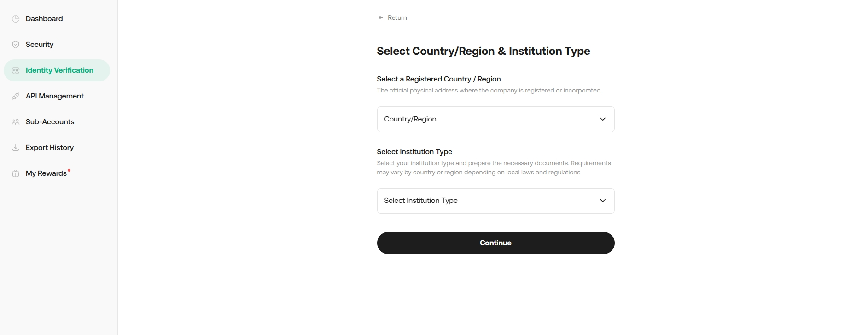868x335 pixels.
Task: Click the Return back arrow icon
Action: click(x=381, y=17)
